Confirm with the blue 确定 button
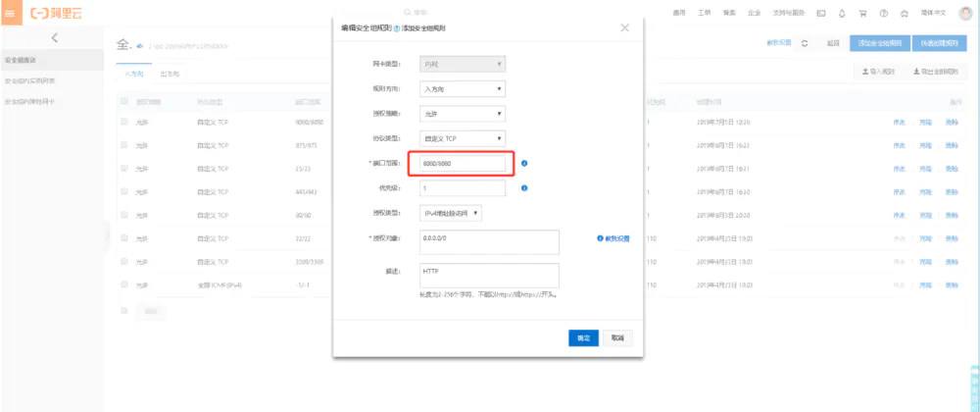This screenshot has width=980, height=412. [x=584, y=337]
